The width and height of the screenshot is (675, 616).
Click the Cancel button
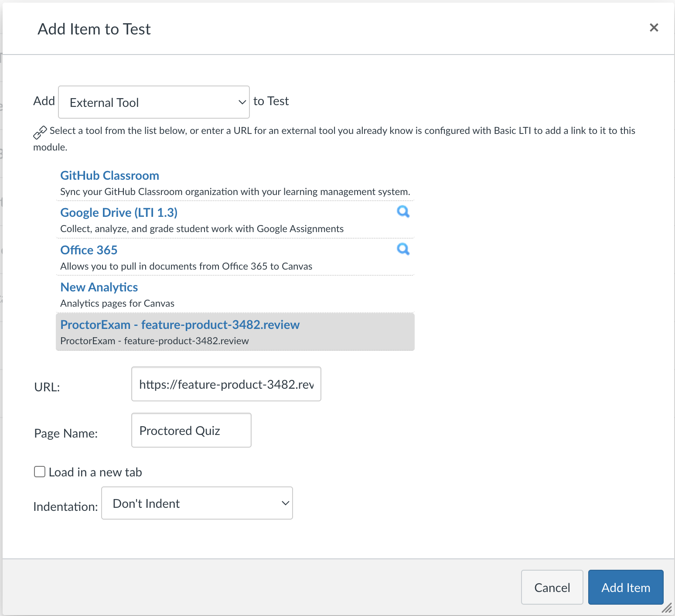click(552, 587)
